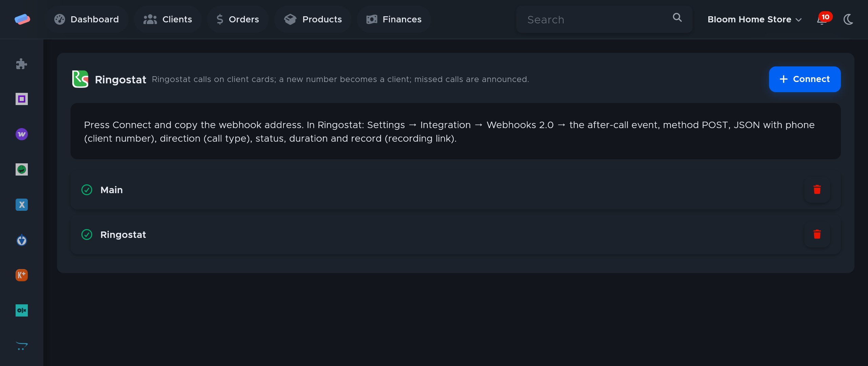Delete the Main connection
Screen dimensions: 868x366
817,190
